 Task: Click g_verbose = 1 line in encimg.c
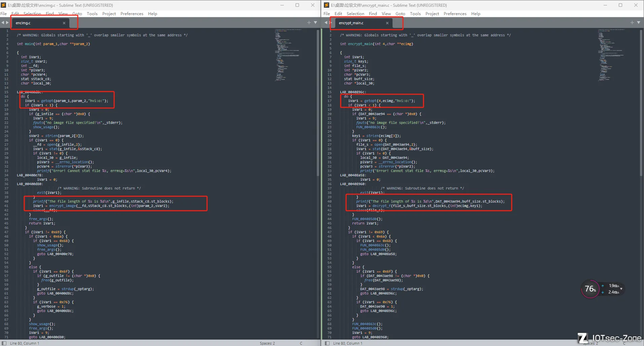pyautogui.click(x=51, y=306)
